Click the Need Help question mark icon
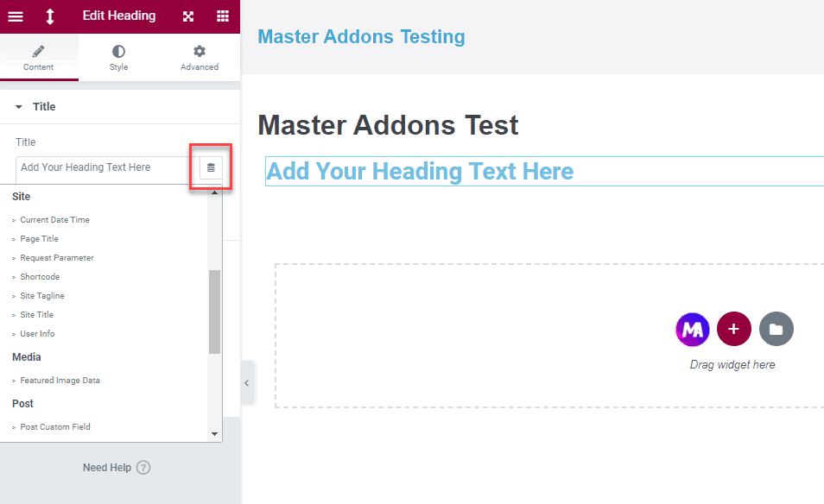The height and width of the screenshot is (504, 824). click(143, 468)
